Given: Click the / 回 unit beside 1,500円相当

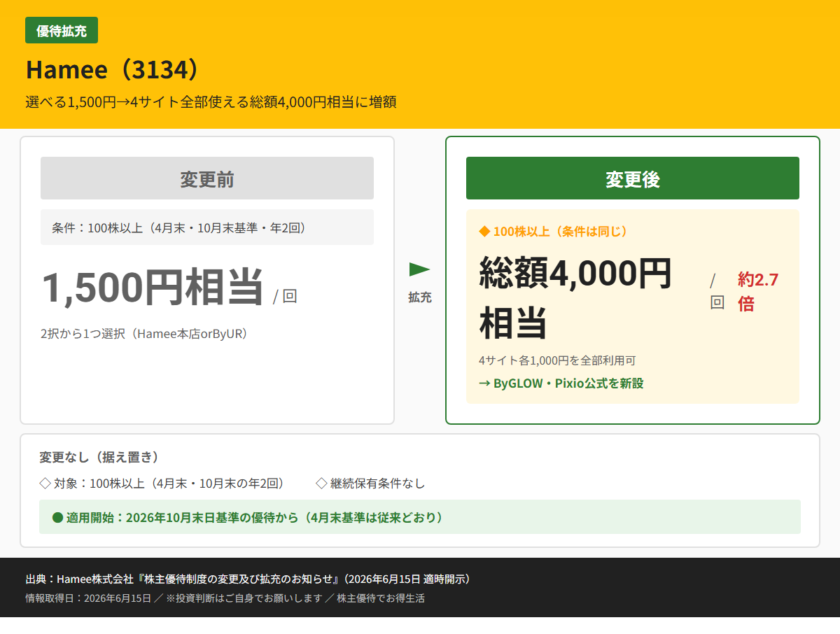Looking at the screenshot, I should pyautogui.click(x=285, y=296).
